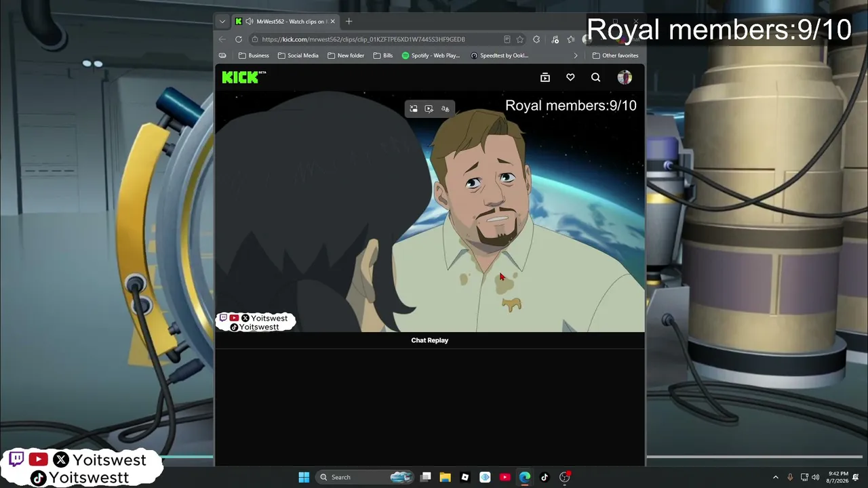868x488 pixels.
Task: Open TikTok app from taskbar
Action: [544, 477]
